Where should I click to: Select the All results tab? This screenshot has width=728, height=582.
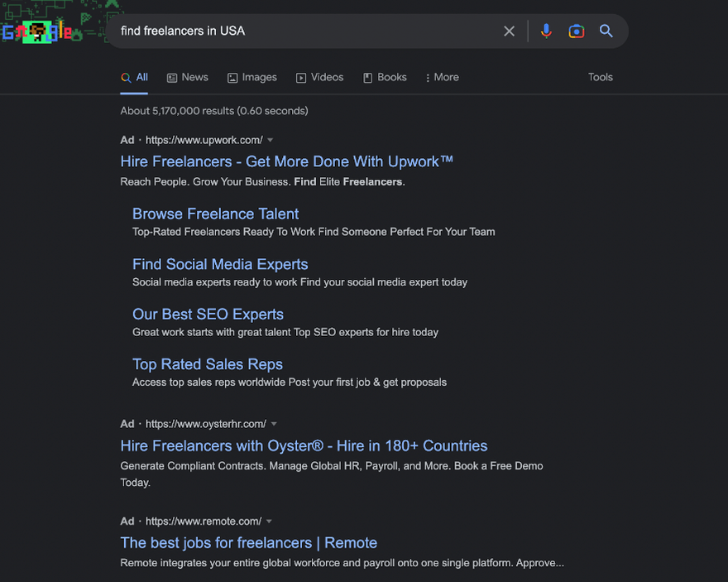point(134,78)
